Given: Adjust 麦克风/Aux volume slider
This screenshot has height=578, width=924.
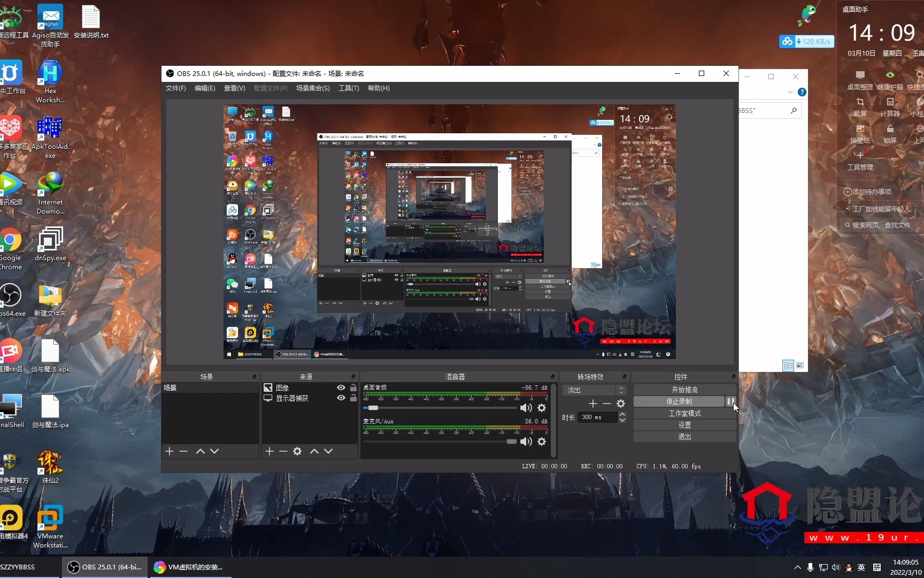Looking at the screenshot, I should (x=511, y=442).
